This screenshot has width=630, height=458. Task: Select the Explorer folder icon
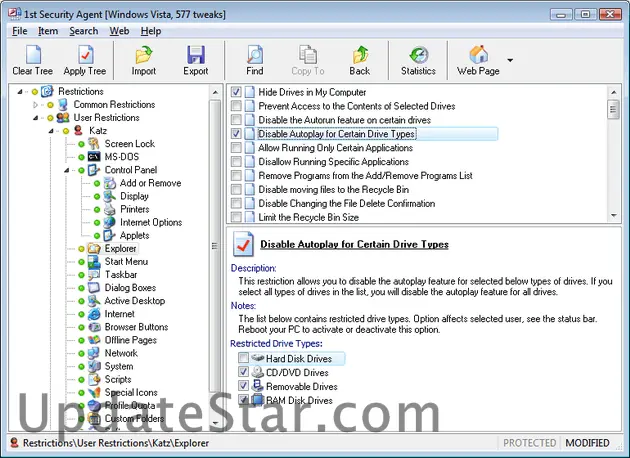click(94, 248)
